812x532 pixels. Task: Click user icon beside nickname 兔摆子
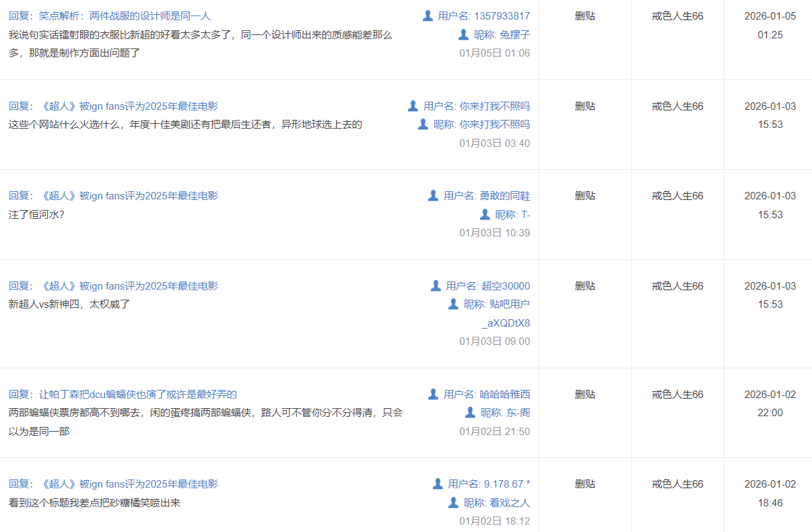tap(463, 34)
